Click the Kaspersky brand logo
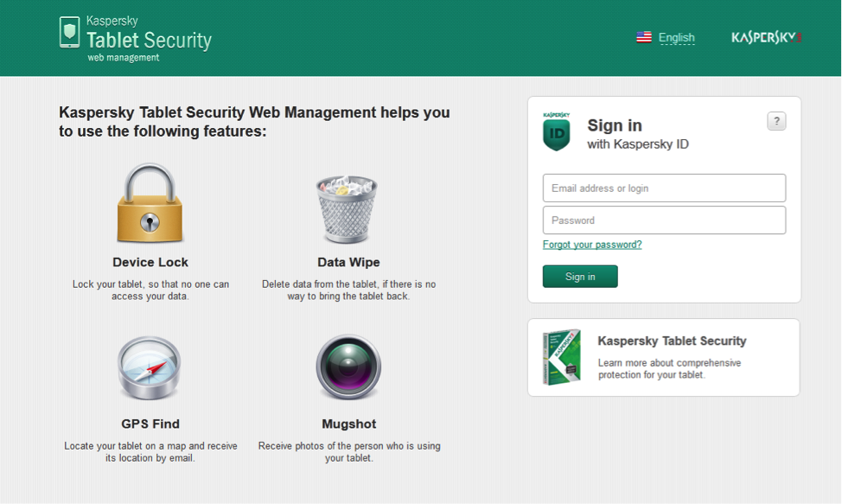The width and height of the screenshot is (842, 504). click(x=766, y=37)
